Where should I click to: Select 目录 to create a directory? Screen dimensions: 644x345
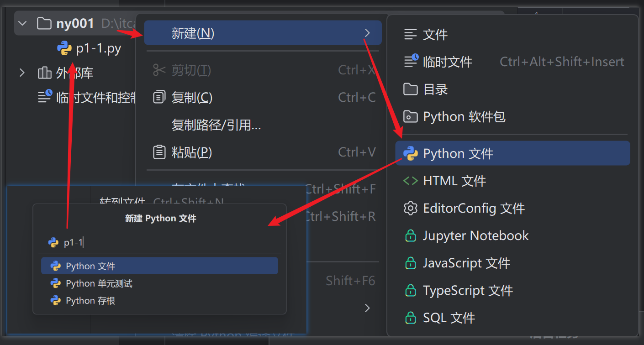pos(435,89)
